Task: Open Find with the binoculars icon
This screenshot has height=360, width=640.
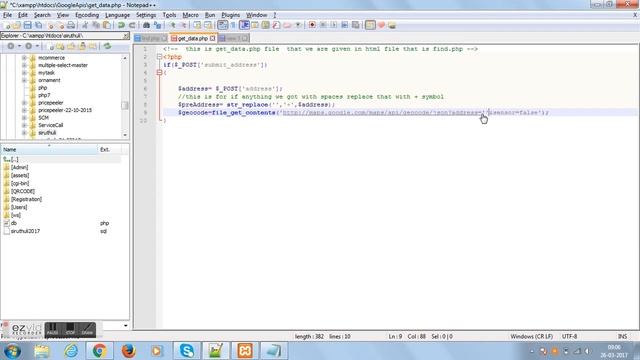Action: [147, 25]
